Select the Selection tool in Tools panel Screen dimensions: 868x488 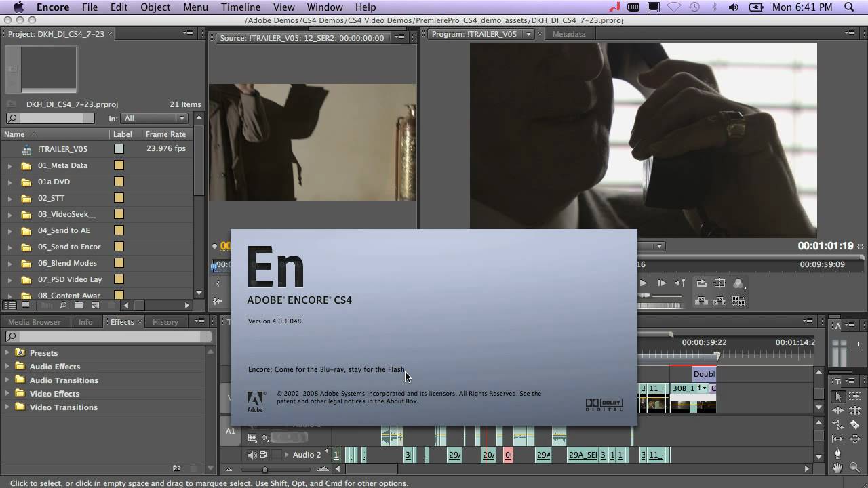pyautogui.click(x=839, y=397)
